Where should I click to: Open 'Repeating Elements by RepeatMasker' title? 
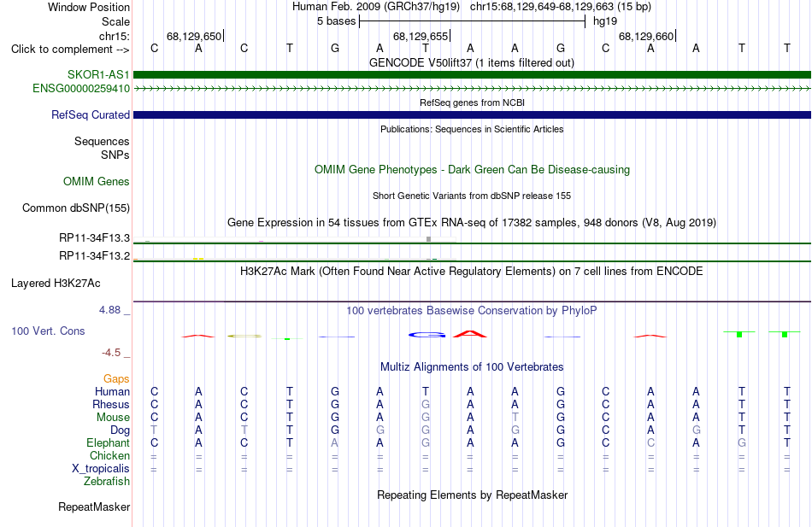(x=472, y=495)
